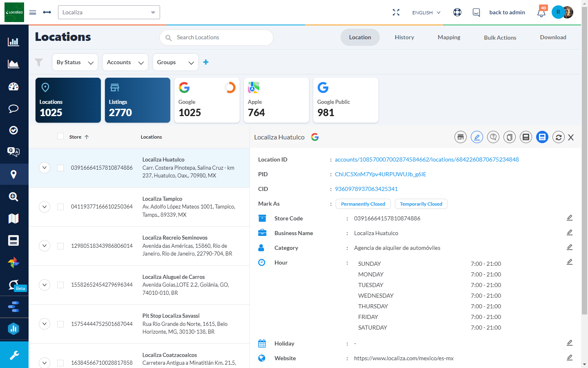This screenshot has width=588, height=368.
Task: Check the Localiza Recreio Seminovos checkbox
Action: click(x=60, y=246)
